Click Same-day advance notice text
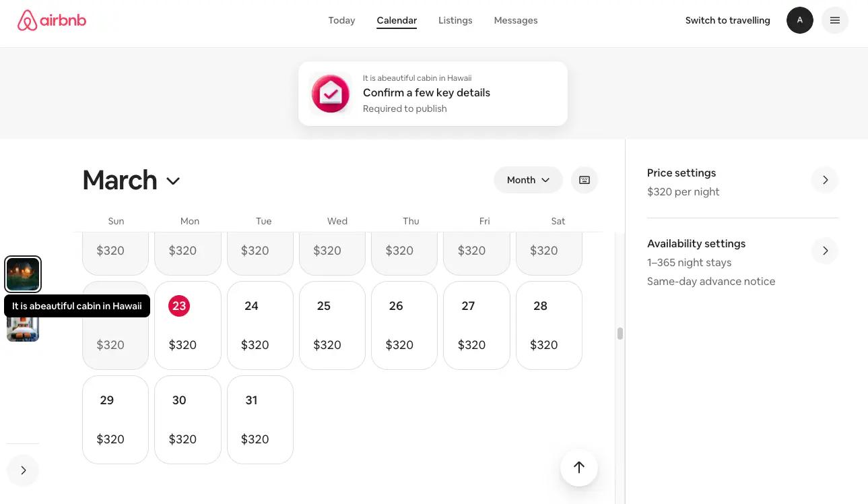 [x=711, y=282]
